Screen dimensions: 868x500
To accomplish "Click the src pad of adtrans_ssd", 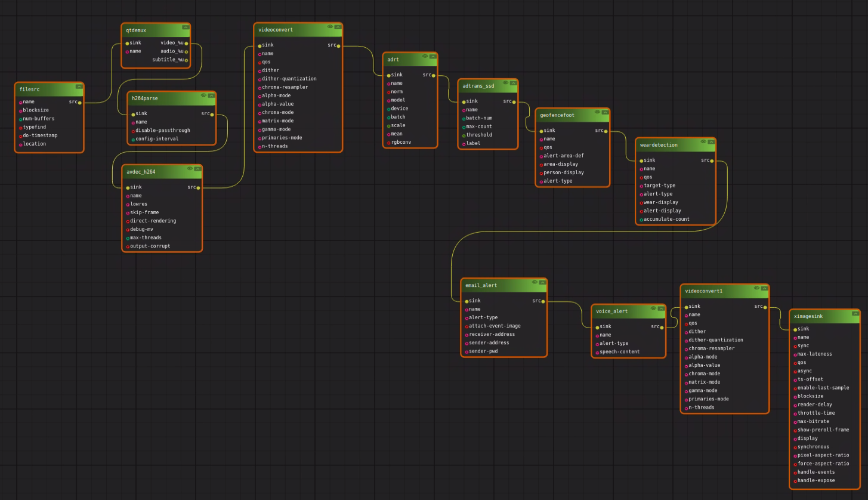I will (x=513, y=101).
